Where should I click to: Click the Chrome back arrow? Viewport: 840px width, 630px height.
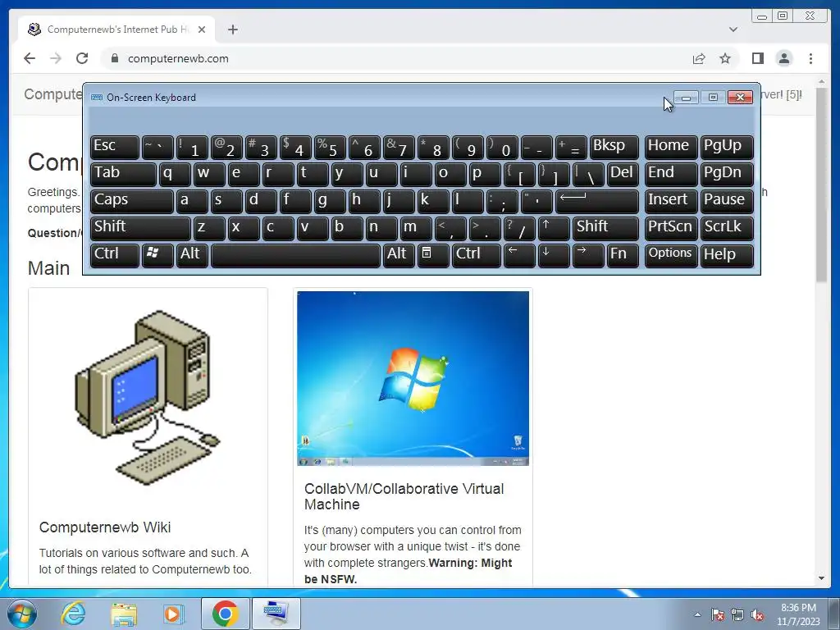point(30,58)
